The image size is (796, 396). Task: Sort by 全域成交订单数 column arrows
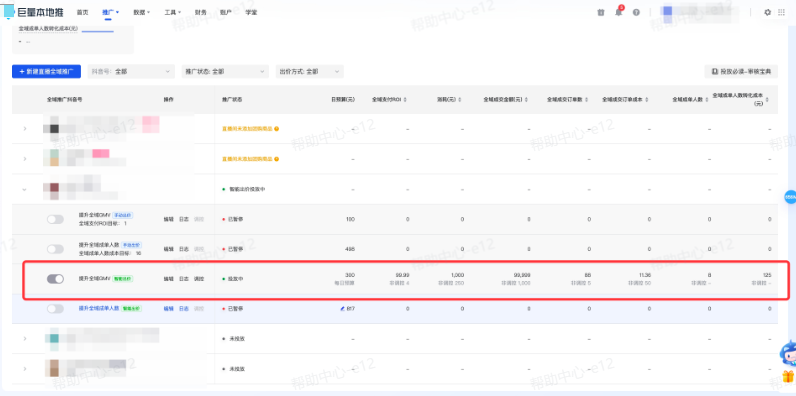(x=587, y=100)
